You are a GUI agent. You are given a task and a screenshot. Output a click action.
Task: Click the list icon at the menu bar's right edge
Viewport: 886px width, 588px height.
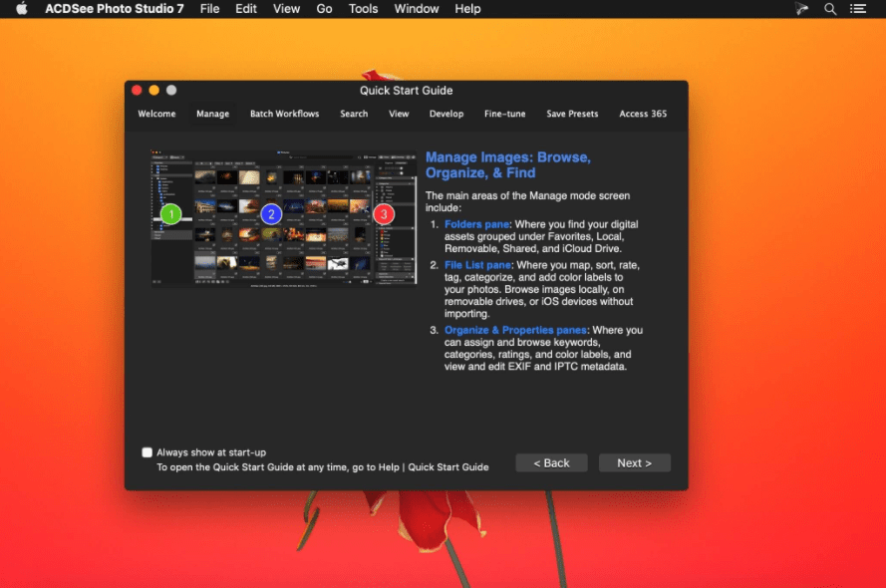click(x=860, y=9)
